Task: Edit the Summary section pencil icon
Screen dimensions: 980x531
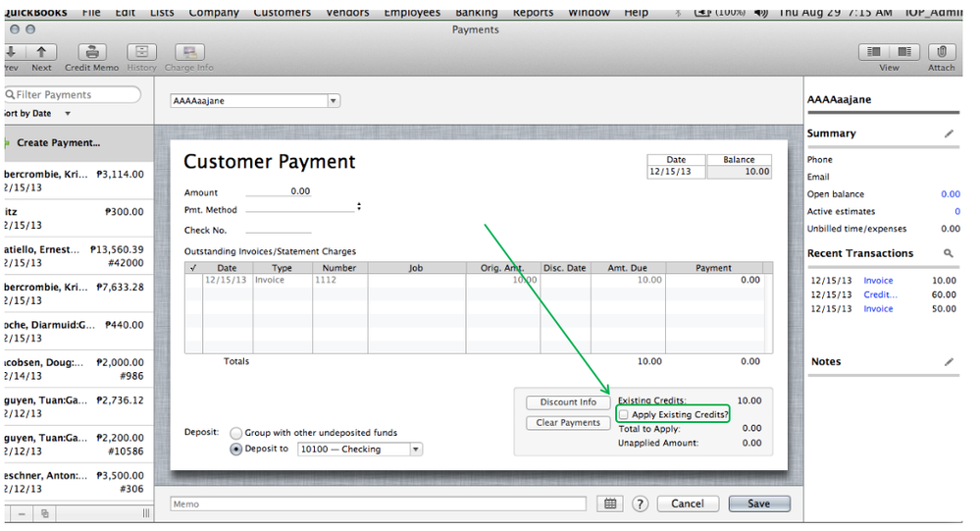Action: (949, 133)
